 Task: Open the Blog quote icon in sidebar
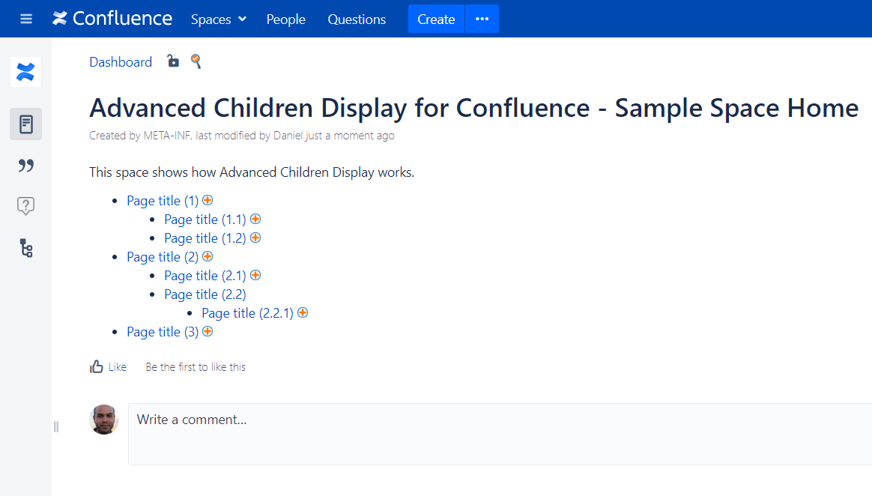pos(26,165)
